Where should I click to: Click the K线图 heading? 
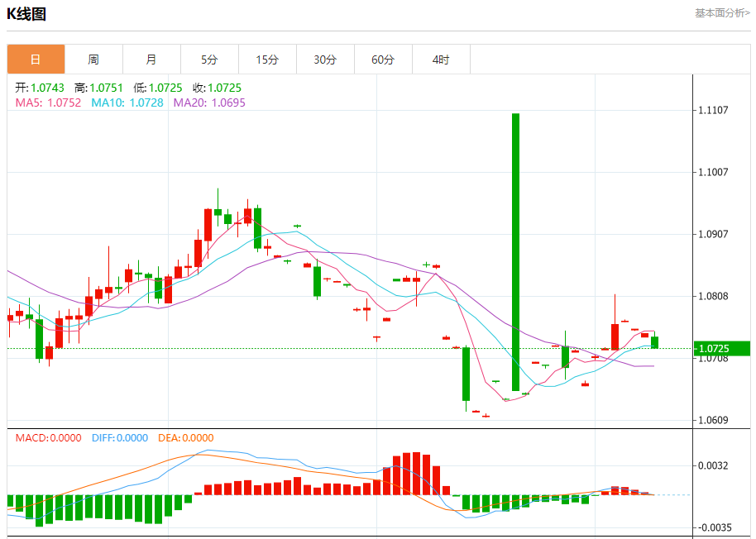pos(26,13)
